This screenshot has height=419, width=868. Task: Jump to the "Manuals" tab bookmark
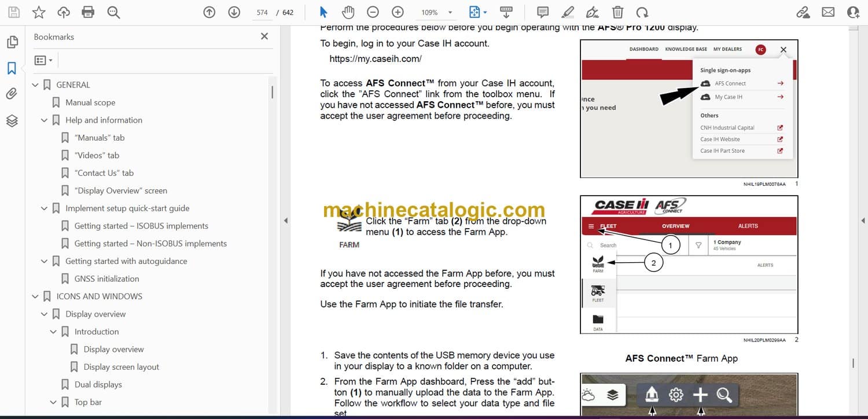point(100,138)
